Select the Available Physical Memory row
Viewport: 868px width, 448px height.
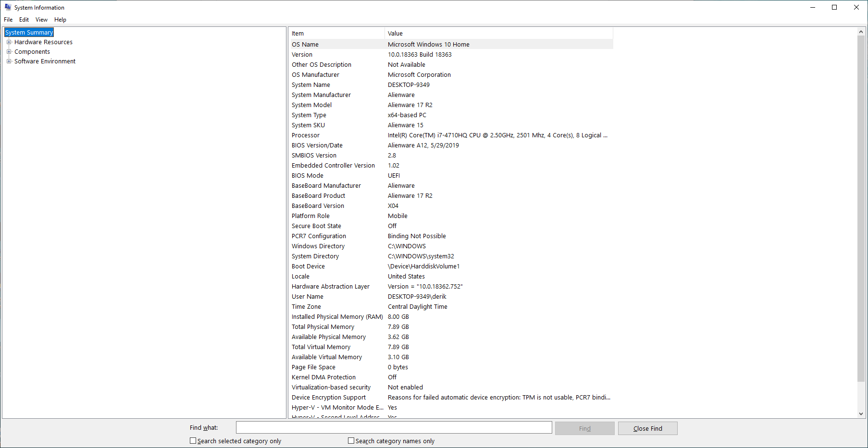[x=451, y=337]
